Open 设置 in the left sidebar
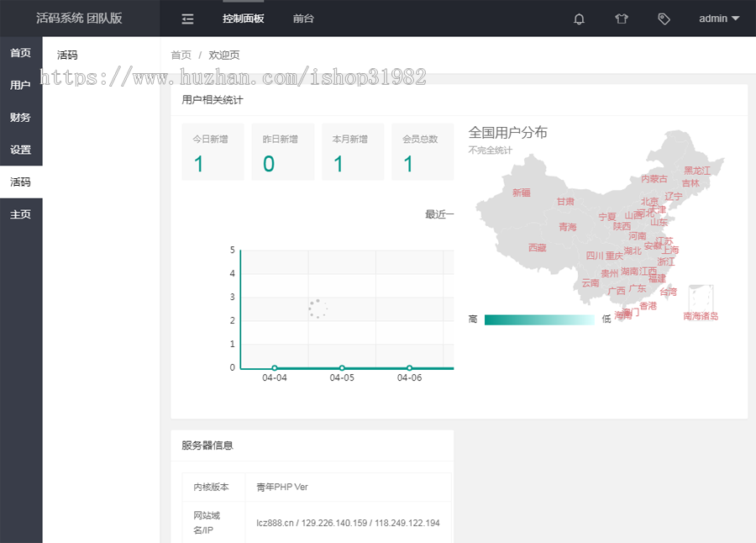Image resolution: width=756 pixels, height=543 pixels. tap(21, 150)
